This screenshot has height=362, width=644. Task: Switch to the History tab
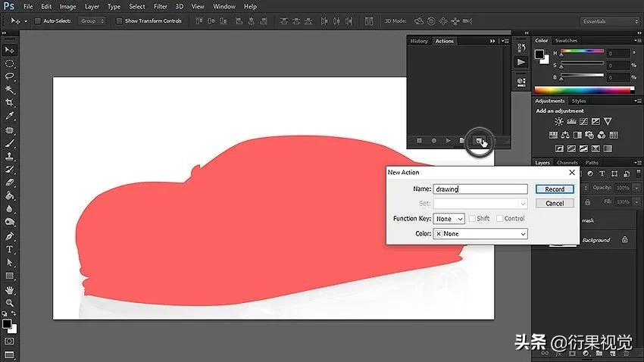tap(419, 41)
